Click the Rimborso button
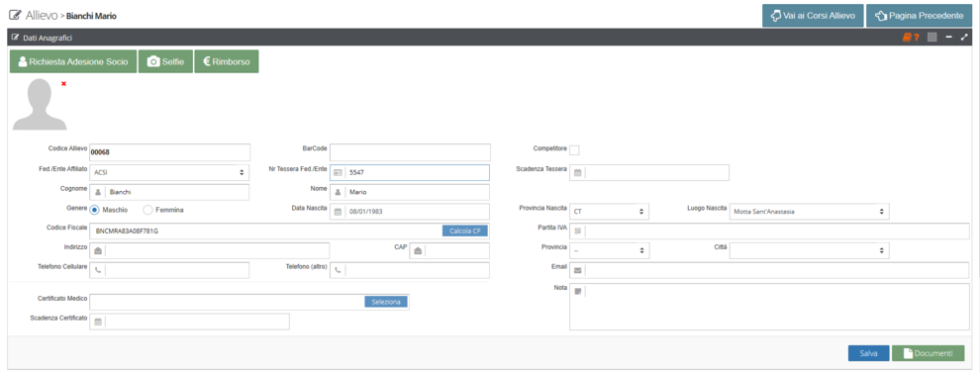Viewport: 980px width, 373px height. coord(227,62)
